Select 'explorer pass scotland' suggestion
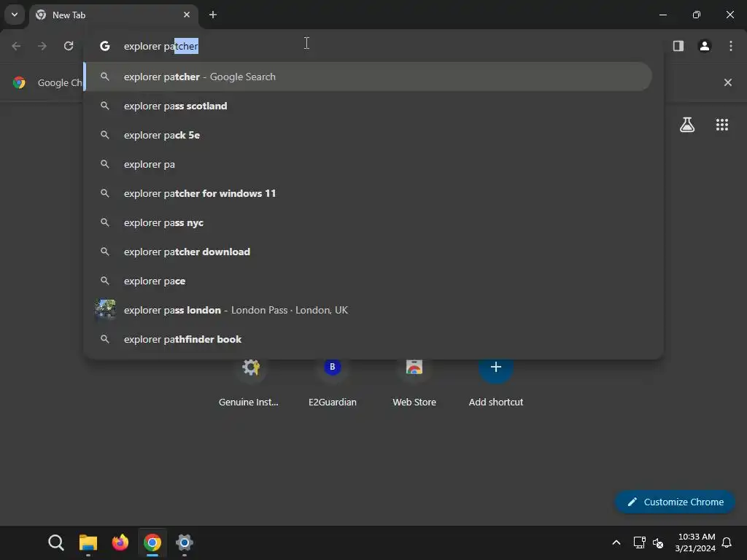The image size is (747, 560). click(x=368, y=106)
